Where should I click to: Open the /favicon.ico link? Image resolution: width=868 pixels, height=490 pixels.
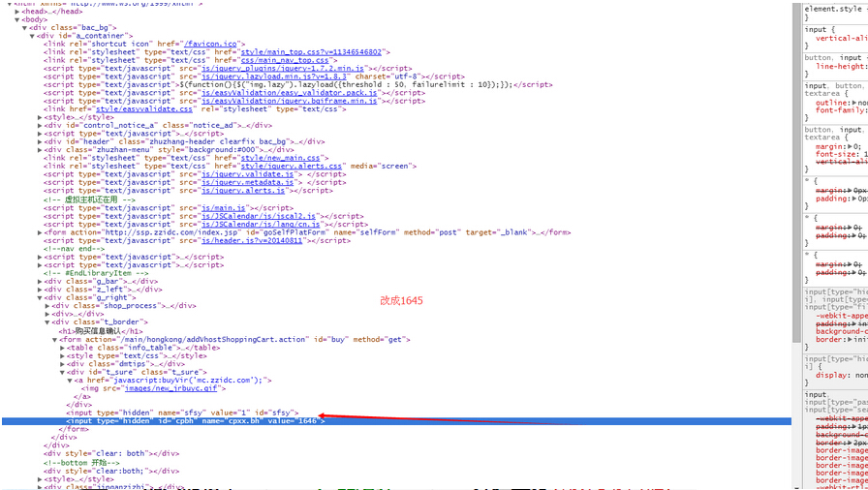pyautogui.click(x=211, y=44)
